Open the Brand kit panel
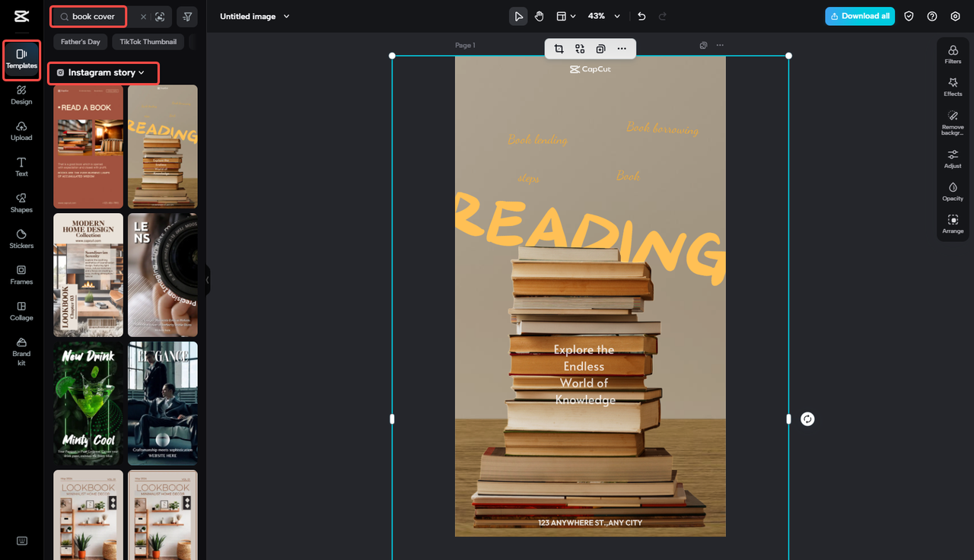Image resolution: width=974 pixels, height=560 pixels. point(21,352)
